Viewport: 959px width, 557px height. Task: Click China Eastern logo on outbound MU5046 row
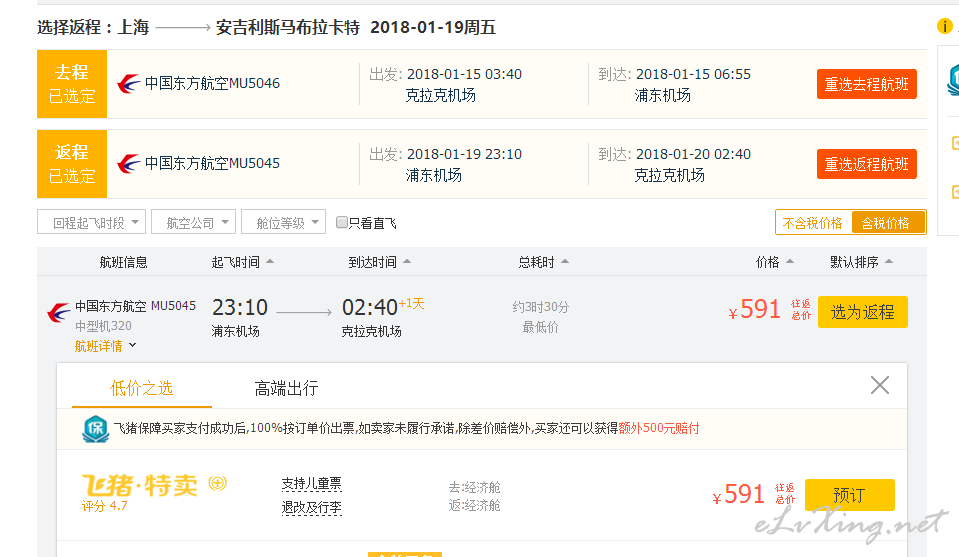128,83
